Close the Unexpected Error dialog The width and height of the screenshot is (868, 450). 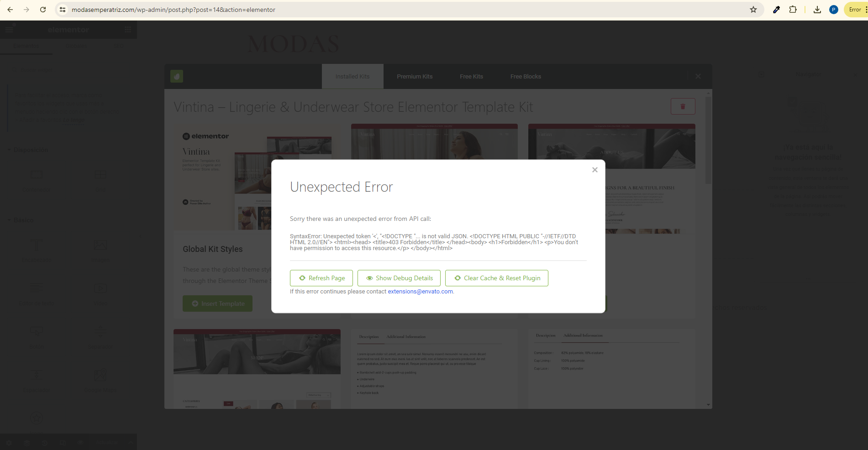(x=594, y=170)
